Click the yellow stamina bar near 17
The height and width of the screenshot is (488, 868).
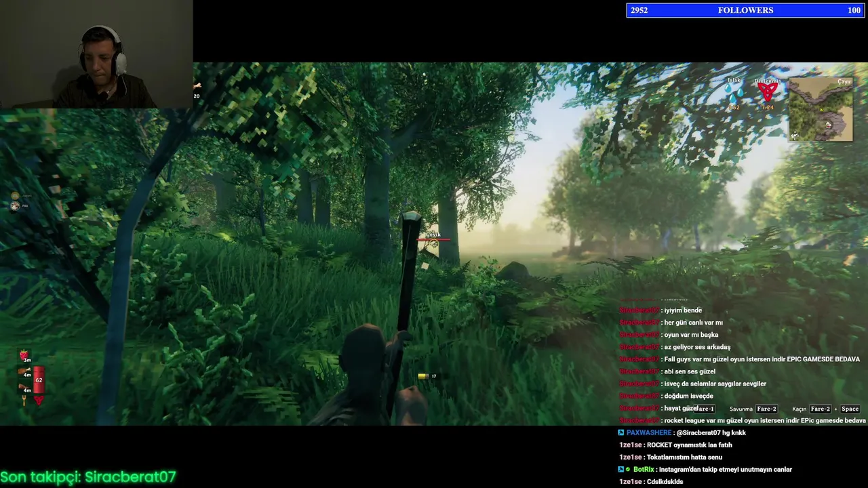tap(423, 376)
